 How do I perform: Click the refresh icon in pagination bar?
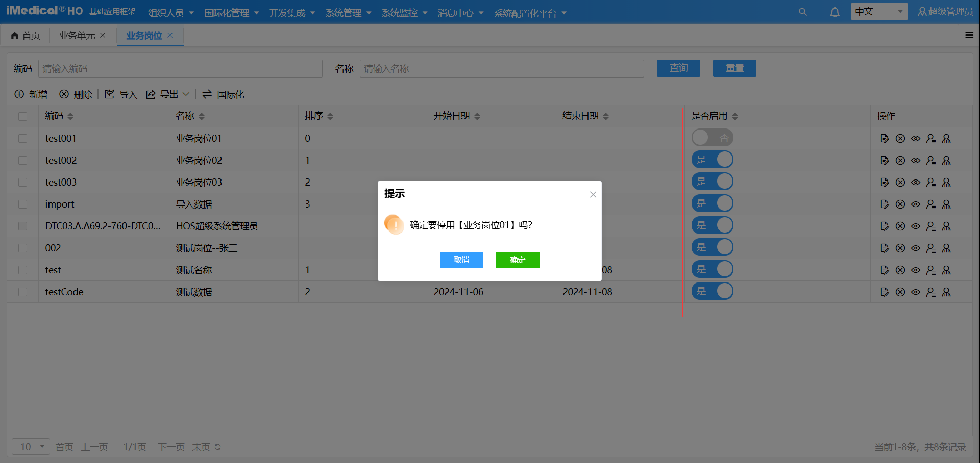point(218,447)
